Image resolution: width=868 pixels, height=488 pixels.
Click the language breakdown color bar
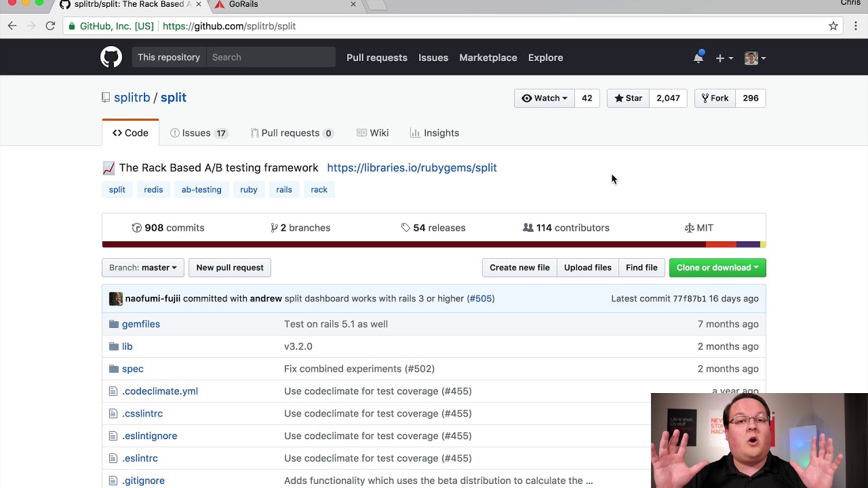coord(434,245)
